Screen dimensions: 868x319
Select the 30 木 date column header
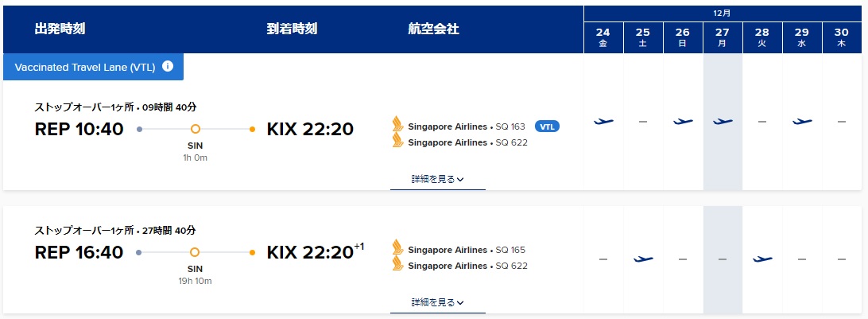click(842, 37)
